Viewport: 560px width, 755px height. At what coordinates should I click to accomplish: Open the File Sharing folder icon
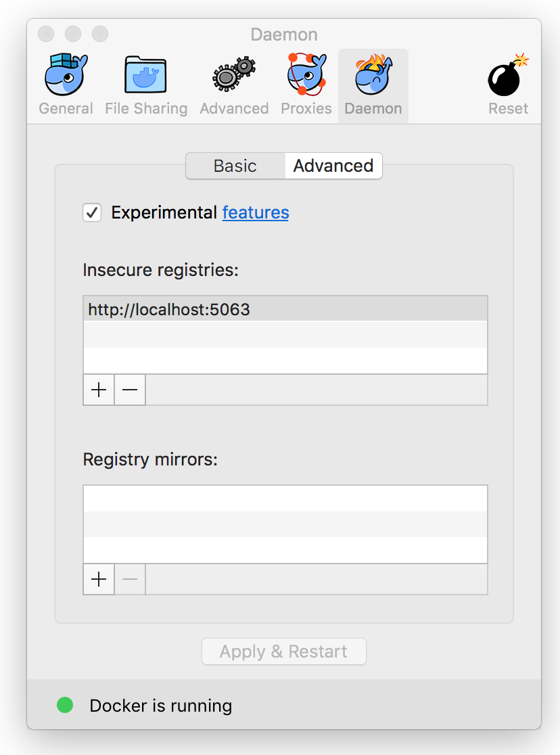coord(146,76)
